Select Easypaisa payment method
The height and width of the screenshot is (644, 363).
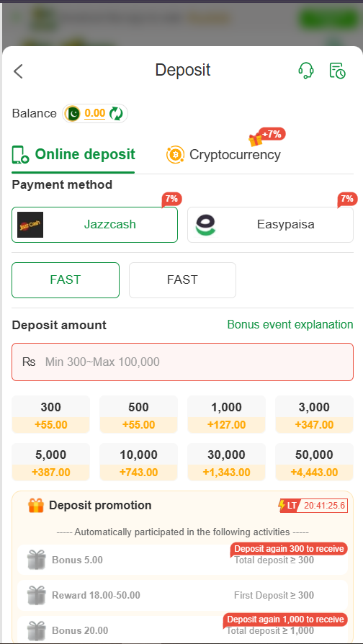click(x=270, y=225)
